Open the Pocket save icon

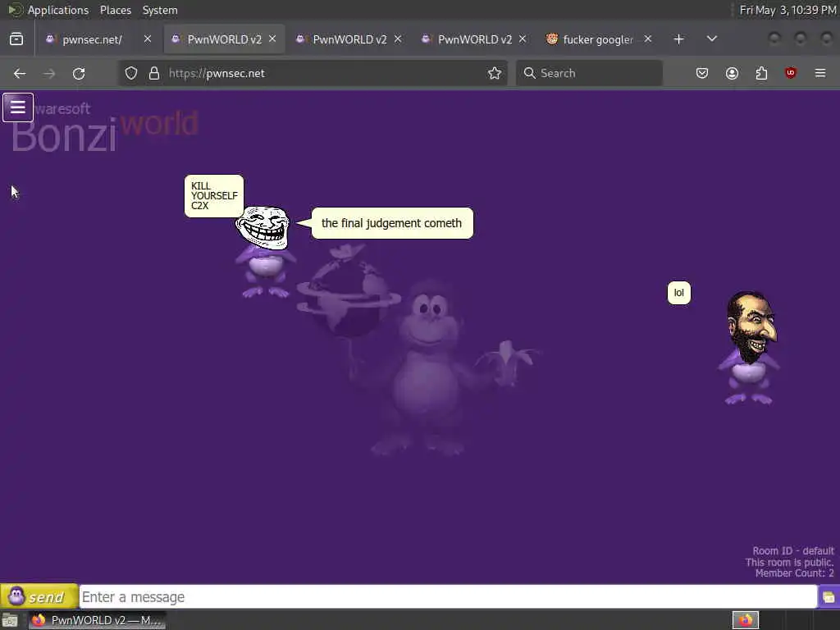702,73
